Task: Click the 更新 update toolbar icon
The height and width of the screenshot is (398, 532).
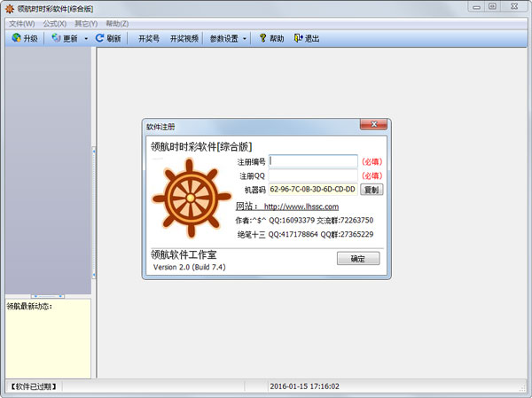Action: pyautogui.click(x=57, y=38)
